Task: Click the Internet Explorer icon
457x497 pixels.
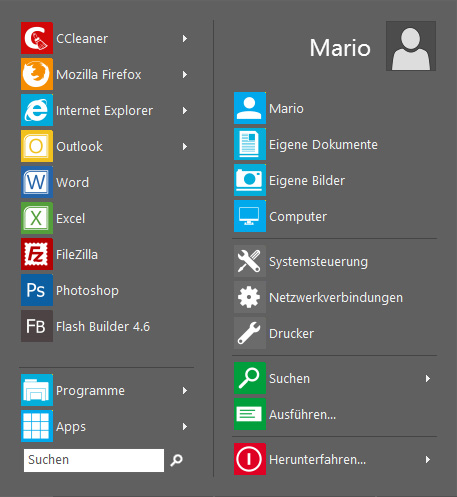Action: point(37,110)
